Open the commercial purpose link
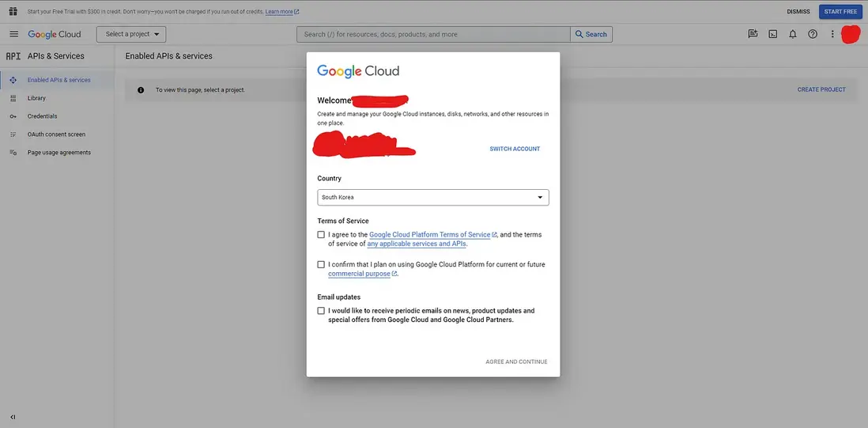Image resolution: width=868 pixels, height=428 pixels. coord(362,274)
